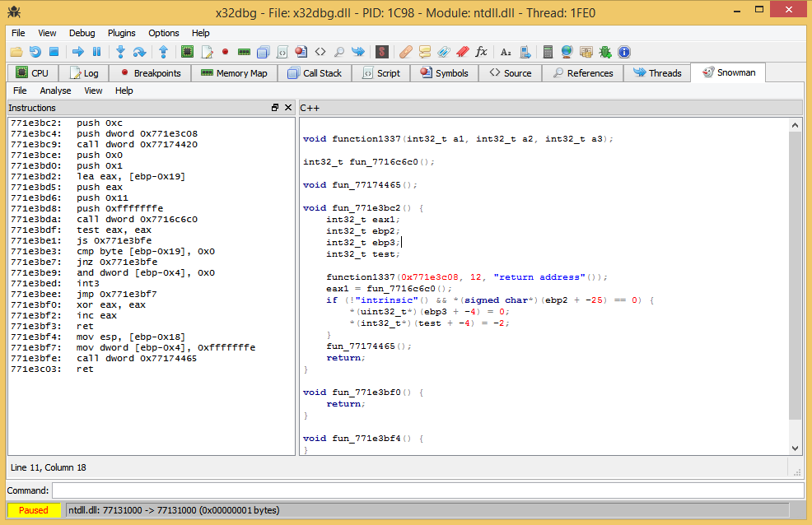Open the calculator toolbar icon
This screenshot has width=812, height=525.
click(548, 52)
